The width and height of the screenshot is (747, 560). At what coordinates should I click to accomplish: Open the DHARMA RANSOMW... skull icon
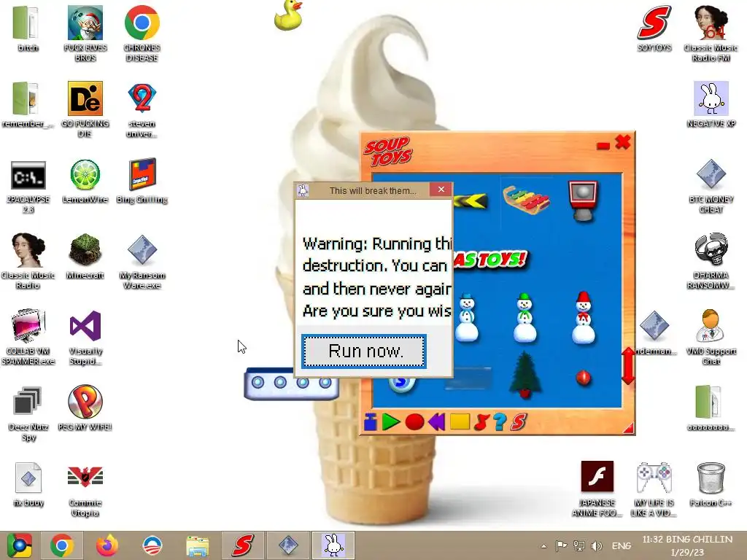tap(711, 250)
